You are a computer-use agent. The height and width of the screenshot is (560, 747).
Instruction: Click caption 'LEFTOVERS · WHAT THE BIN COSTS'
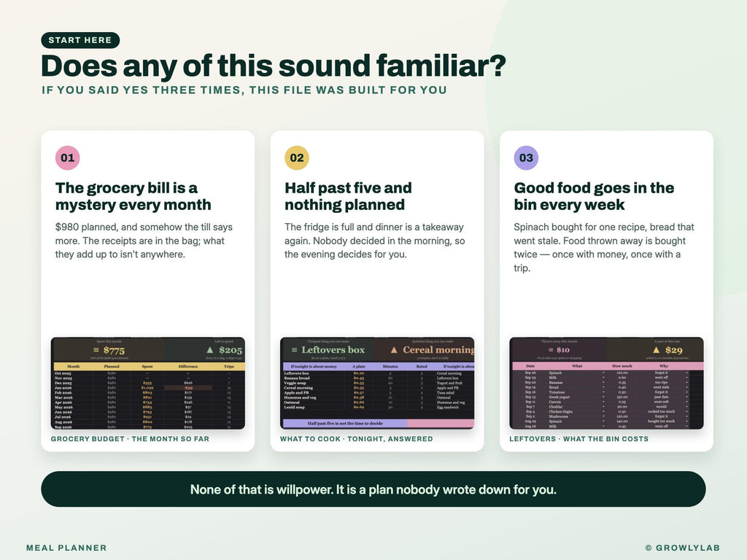coord(578,438)
